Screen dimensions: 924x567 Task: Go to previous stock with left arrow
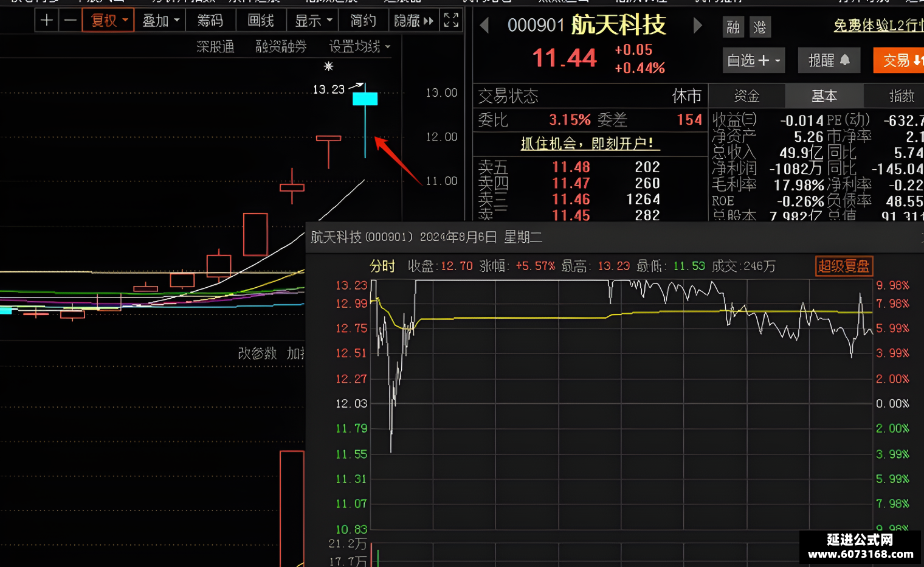[484, 26]
